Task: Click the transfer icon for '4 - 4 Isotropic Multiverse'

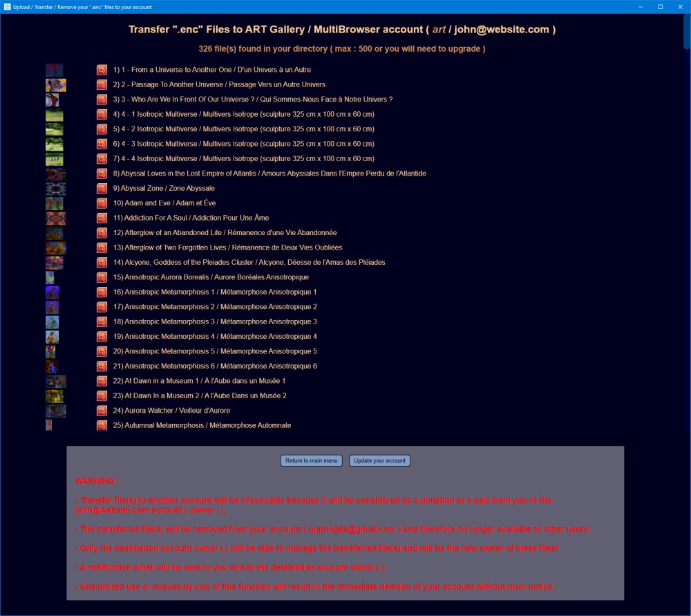Action: point(102,159)
